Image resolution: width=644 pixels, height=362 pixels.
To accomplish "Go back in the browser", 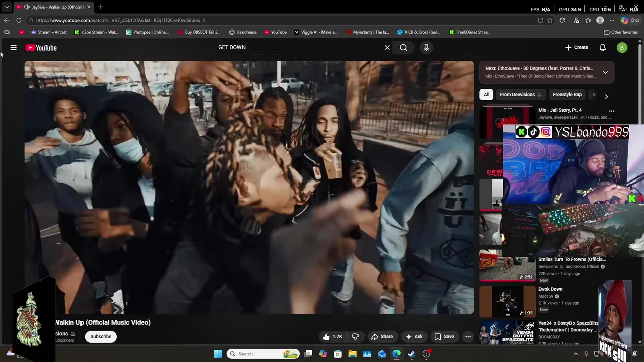I will coord(6,20).
